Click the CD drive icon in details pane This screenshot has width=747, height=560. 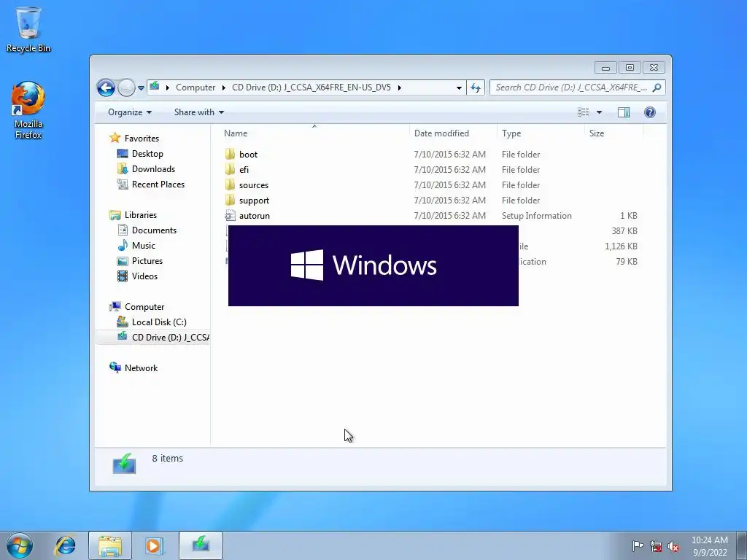point(124,463)
